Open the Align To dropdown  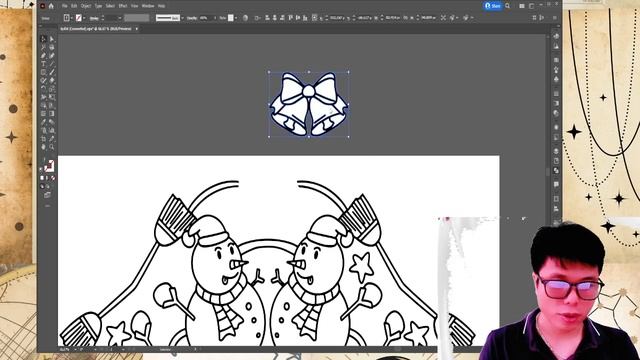(x=258, y=18)
